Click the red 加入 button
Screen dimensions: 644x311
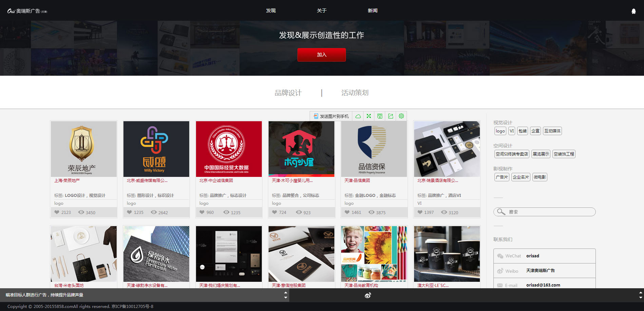point(321,55)
